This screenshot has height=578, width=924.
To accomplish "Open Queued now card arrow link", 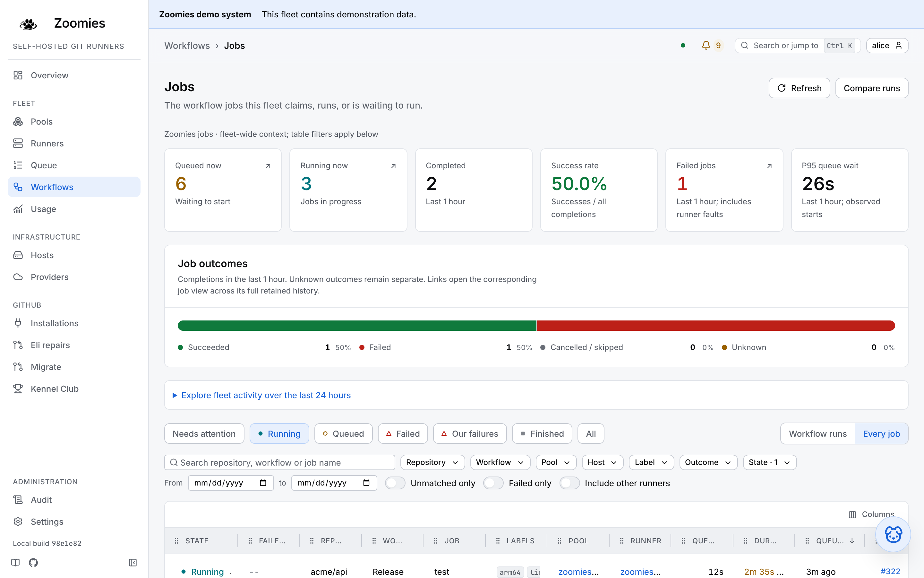I will click(268, 166).
